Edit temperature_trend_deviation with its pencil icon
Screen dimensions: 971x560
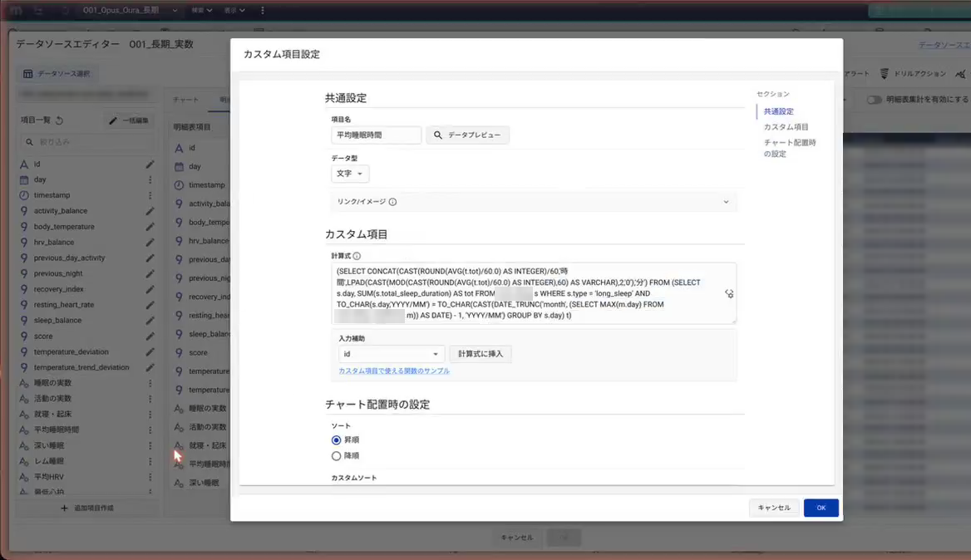tap(150, 367)
